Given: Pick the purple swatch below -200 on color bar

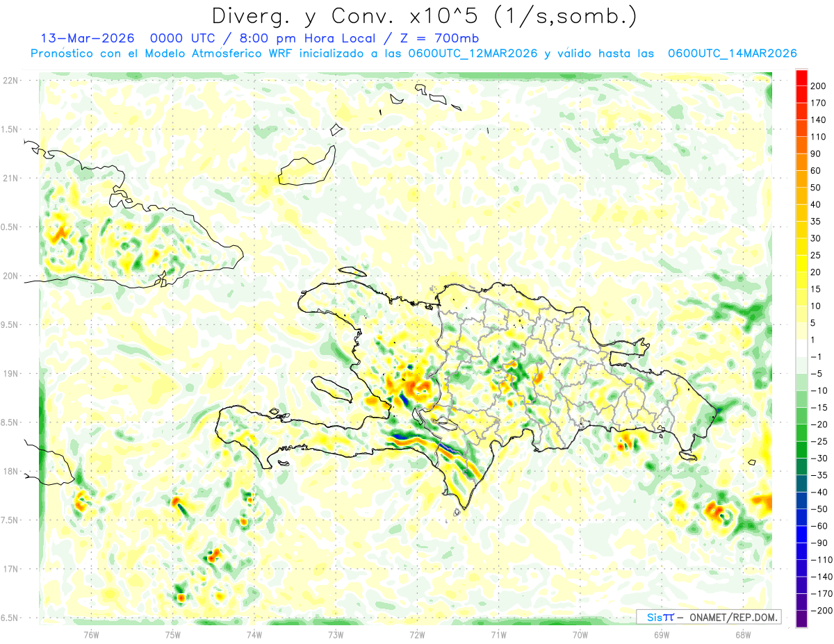Looking at the screenshot, I should (x=801, y=619).
